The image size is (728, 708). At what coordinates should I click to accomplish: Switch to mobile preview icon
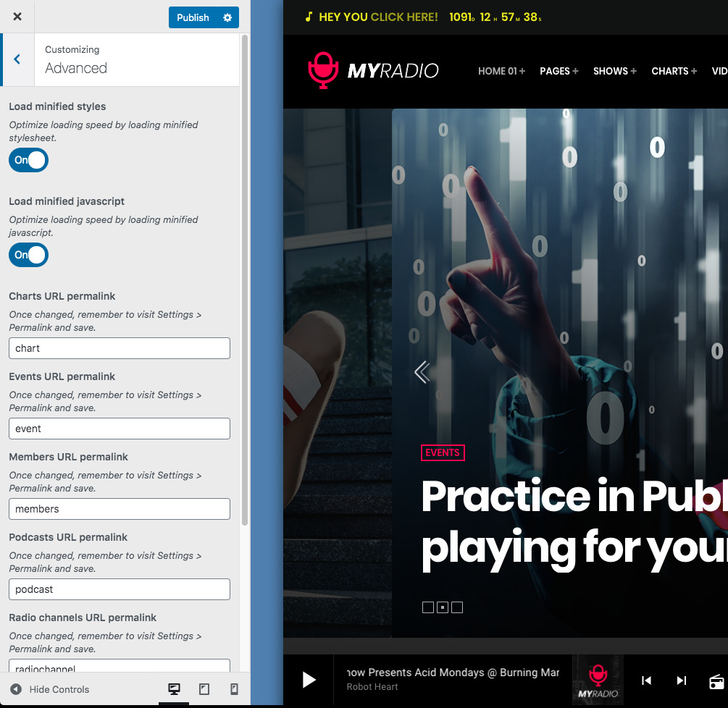(x=235, y=689)
